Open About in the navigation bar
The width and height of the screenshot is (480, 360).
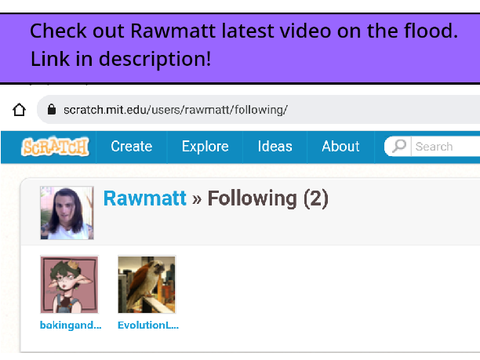click(341, 147)
